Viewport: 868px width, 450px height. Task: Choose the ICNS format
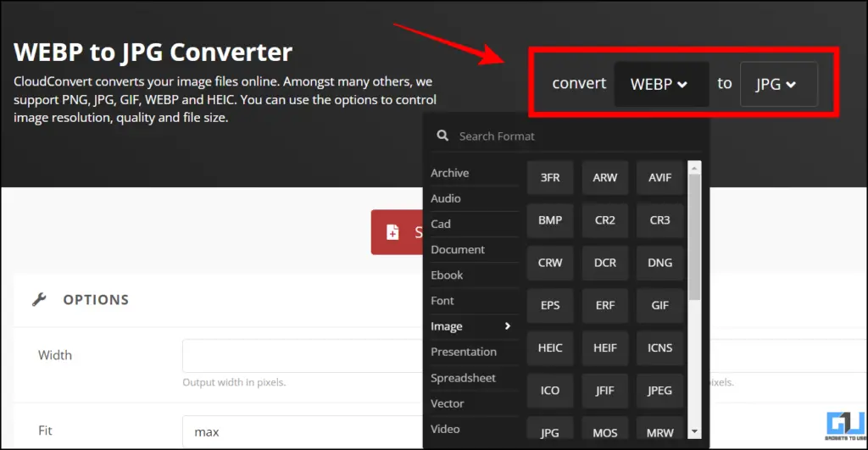659,348
